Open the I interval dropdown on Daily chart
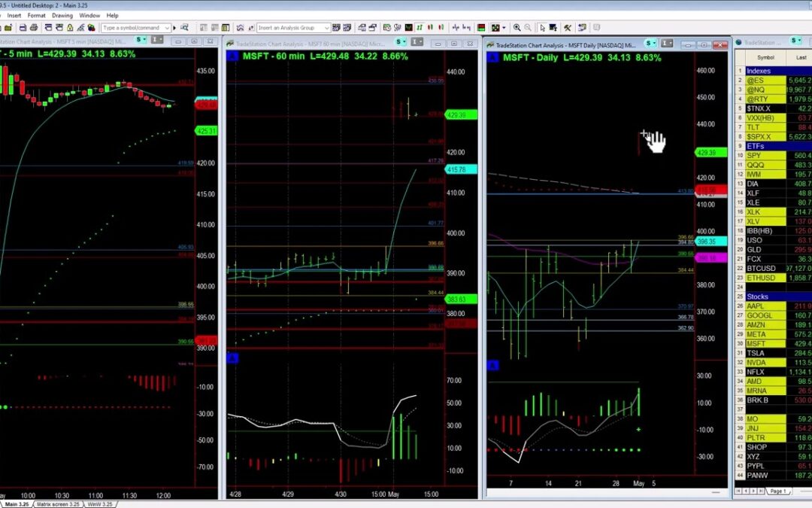 (668, 43)
